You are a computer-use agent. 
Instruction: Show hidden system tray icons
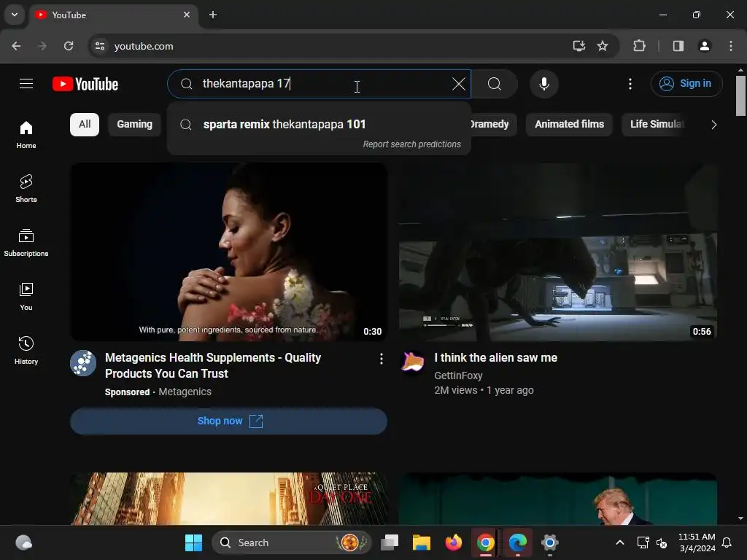(x=620, y=542)
